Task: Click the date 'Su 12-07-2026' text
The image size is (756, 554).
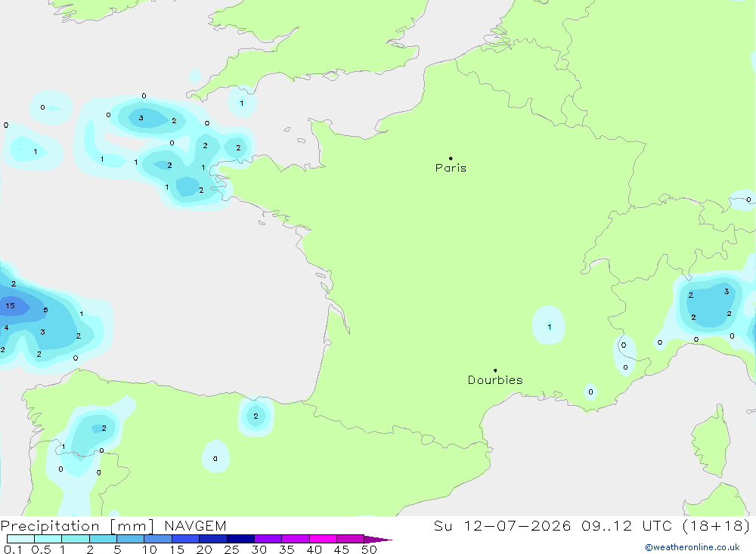Action: click(502, 525)
